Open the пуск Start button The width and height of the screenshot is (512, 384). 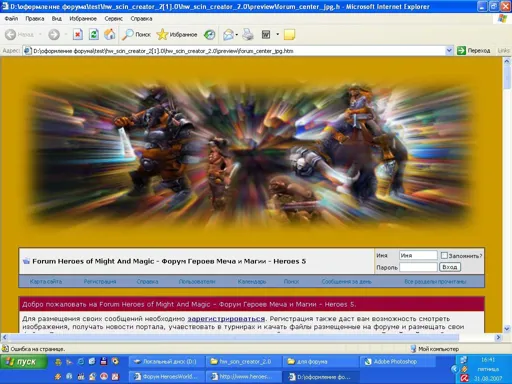[x=23, y=362]
